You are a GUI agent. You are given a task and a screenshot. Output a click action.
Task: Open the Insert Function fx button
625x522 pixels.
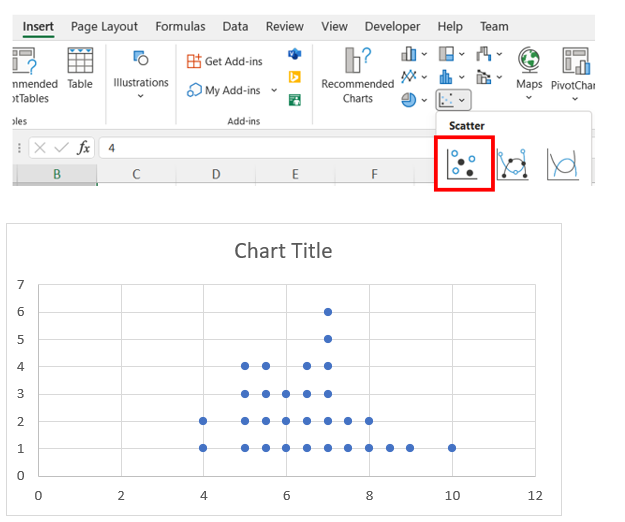[x=83, y=148]
